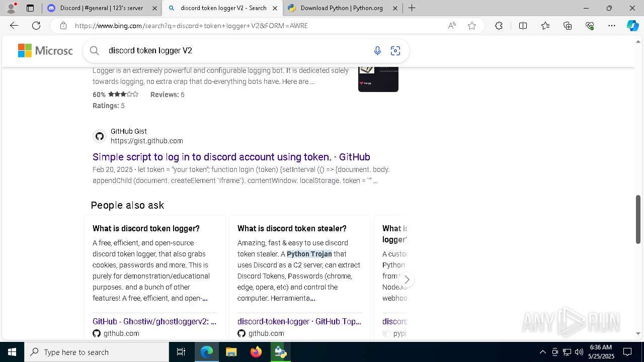Open Microsoft Edge from taskbar

(207, 352)
